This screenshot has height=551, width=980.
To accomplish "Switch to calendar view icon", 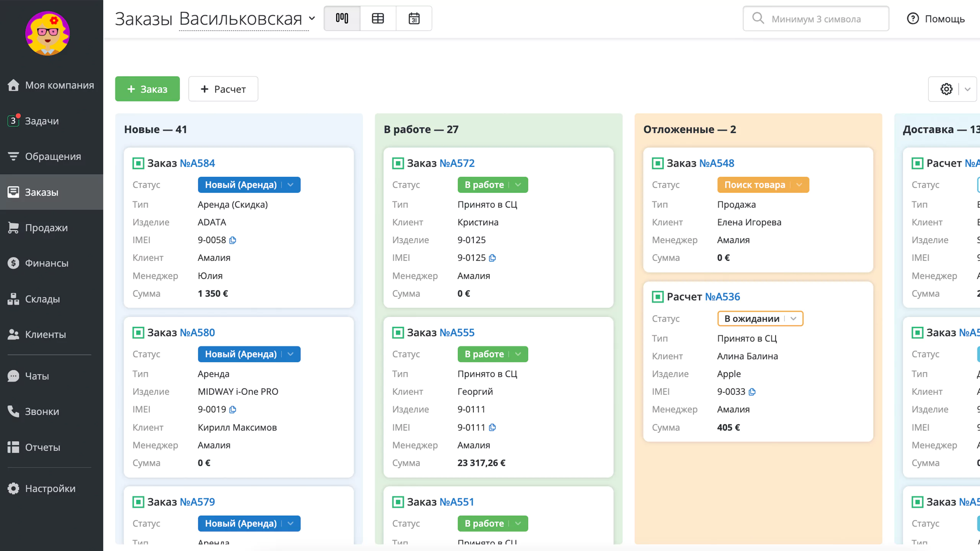I will (x=414, y=18).
